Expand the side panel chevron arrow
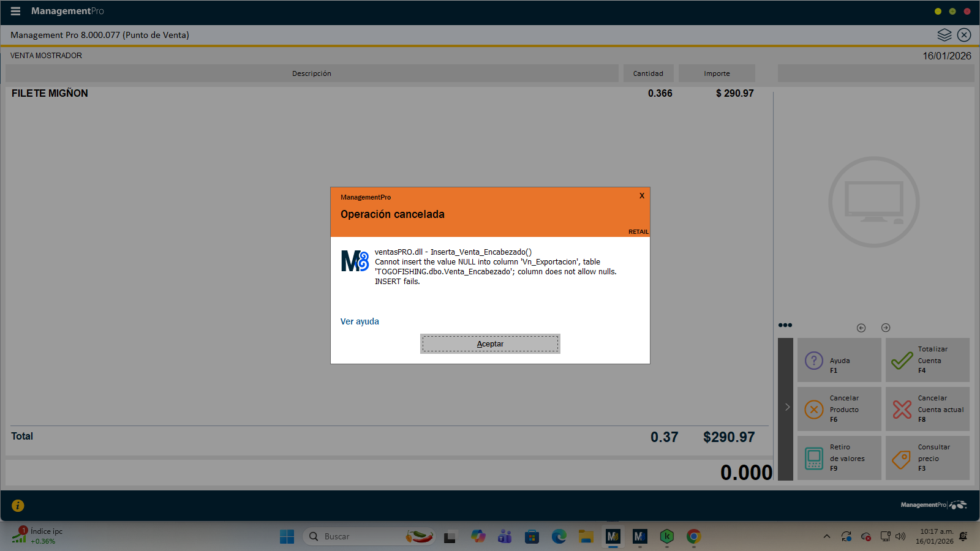 787,407
